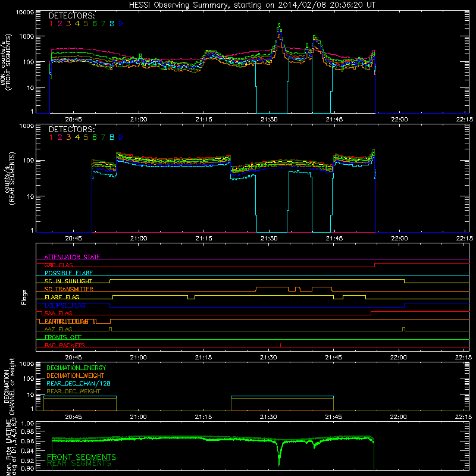Click the BAD PACKETS flag label
Image resolution: width=476 pixels, height=476 pixels.
[x=65, y=345]
